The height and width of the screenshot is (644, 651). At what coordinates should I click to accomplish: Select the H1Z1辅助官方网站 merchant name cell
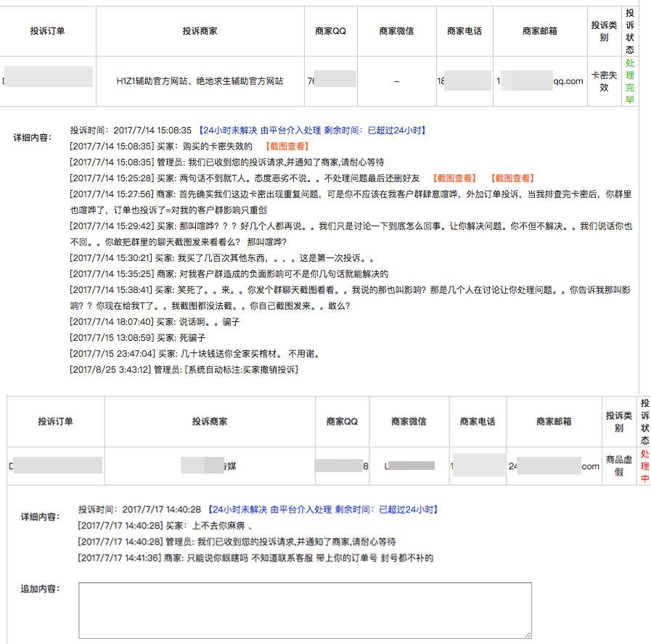(200, 81)
